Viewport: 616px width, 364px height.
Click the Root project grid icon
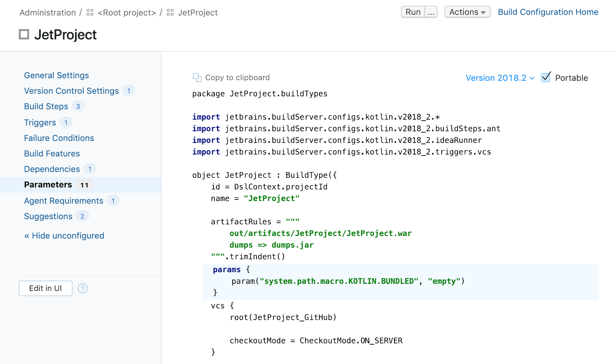pyautogui.click(x=90, y=13)
